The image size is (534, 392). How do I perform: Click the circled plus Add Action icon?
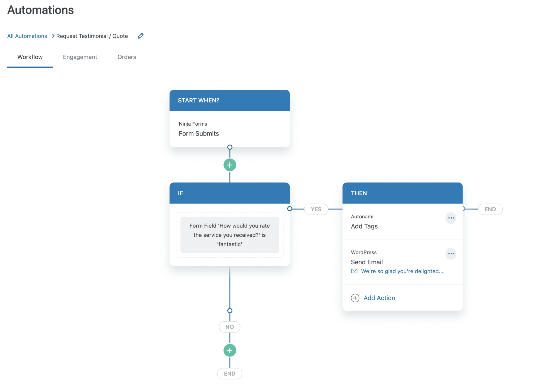pos(355,298)
